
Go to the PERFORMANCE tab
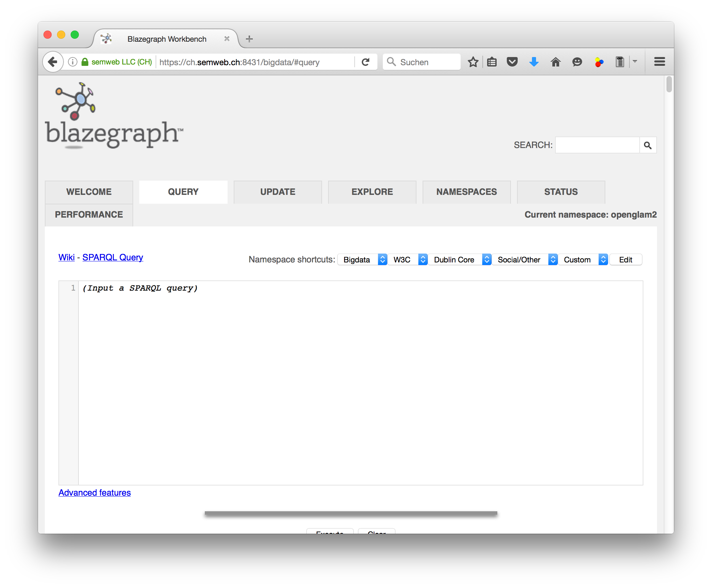(89, 215)
